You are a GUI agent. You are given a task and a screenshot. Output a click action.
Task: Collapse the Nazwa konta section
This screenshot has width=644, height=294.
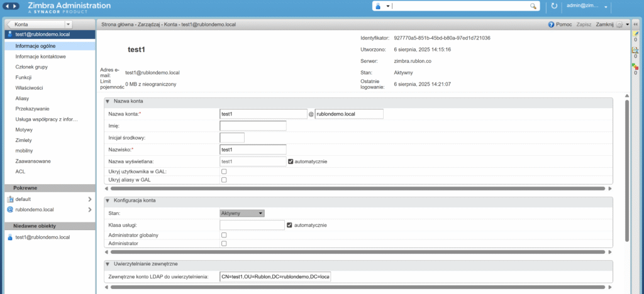coord(108,101)
